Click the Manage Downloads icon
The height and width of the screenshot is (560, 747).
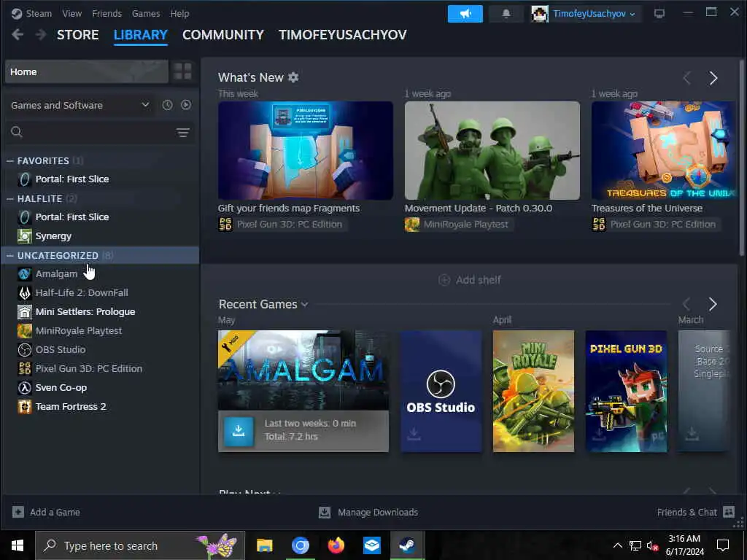coord(325,512)
